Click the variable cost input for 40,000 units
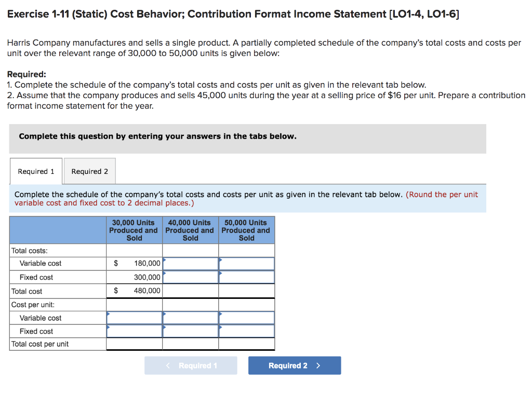This screenshot has height=397, width=532. (x=190, y=263)
